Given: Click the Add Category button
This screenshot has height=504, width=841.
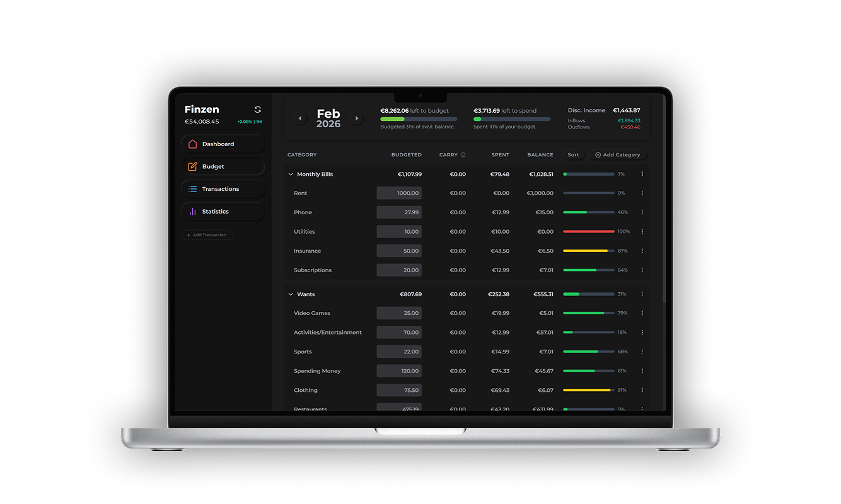Looking at the screenshot, I should pos(617,155).
